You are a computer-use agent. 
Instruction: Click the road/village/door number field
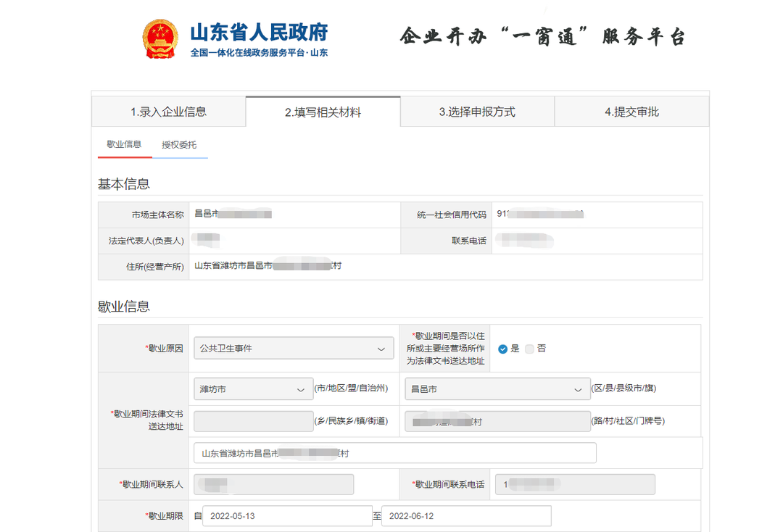(497, 421)
